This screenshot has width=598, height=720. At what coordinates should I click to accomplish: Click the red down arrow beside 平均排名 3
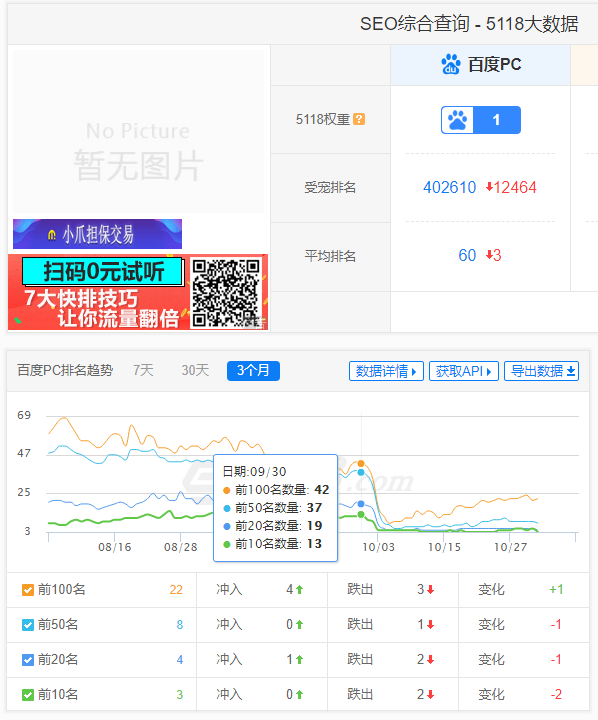coord(490,254)
